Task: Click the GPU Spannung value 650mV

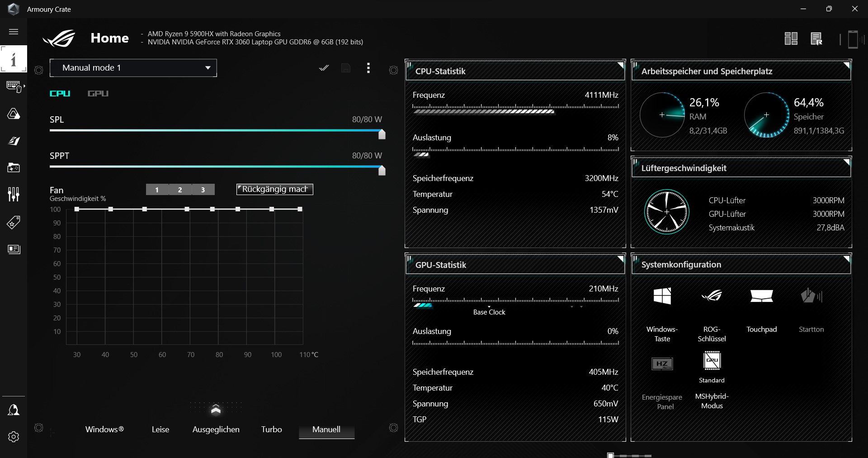Action: click(x=606, y=404)
